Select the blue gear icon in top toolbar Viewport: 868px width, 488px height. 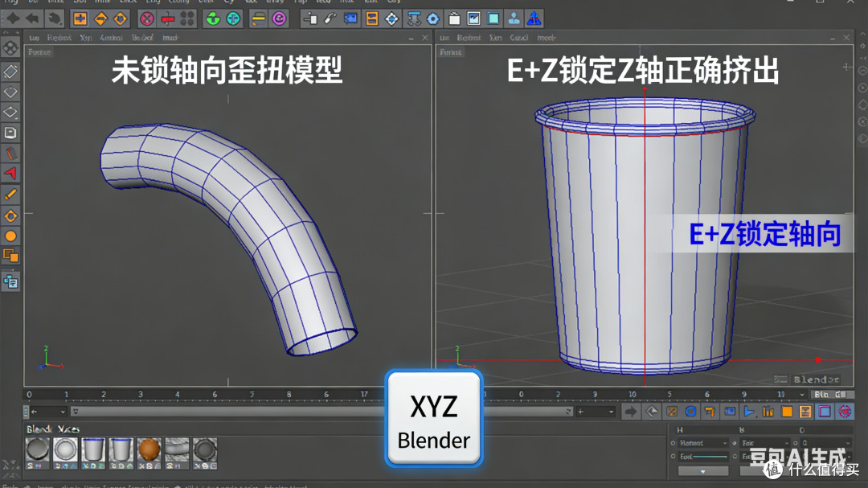tap(433, 18)
